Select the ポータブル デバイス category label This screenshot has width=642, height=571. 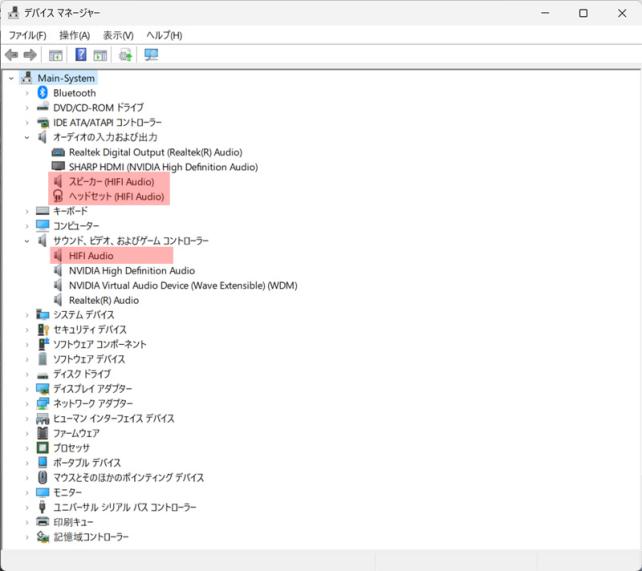pyautogui.click(x=87, y=463)
